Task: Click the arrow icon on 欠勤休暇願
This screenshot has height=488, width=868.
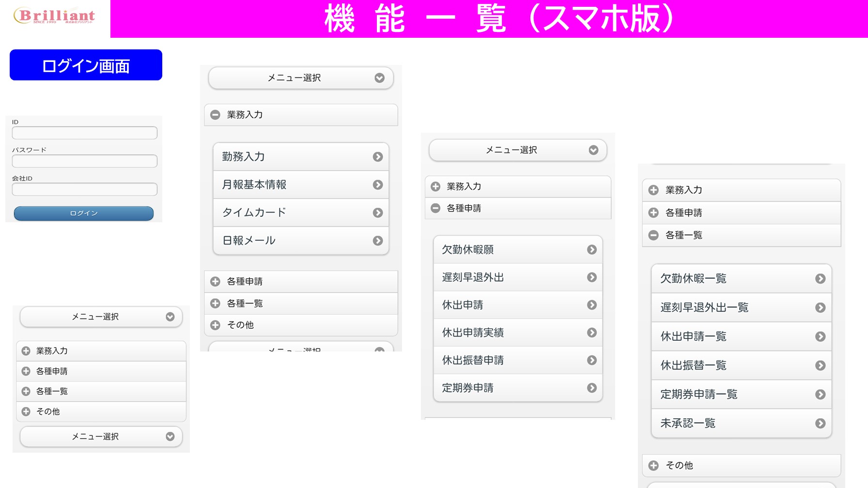Action: pyautogui.click(x=591, y=250)
